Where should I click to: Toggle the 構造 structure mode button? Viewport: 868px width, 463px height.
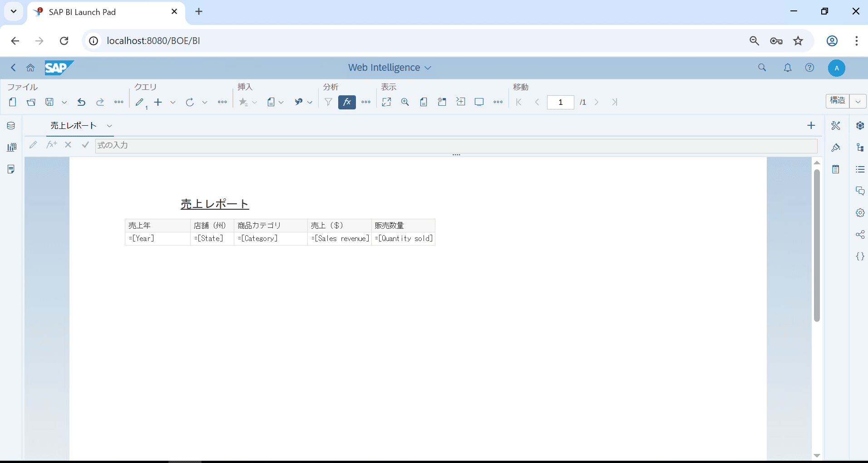(838, 101)
